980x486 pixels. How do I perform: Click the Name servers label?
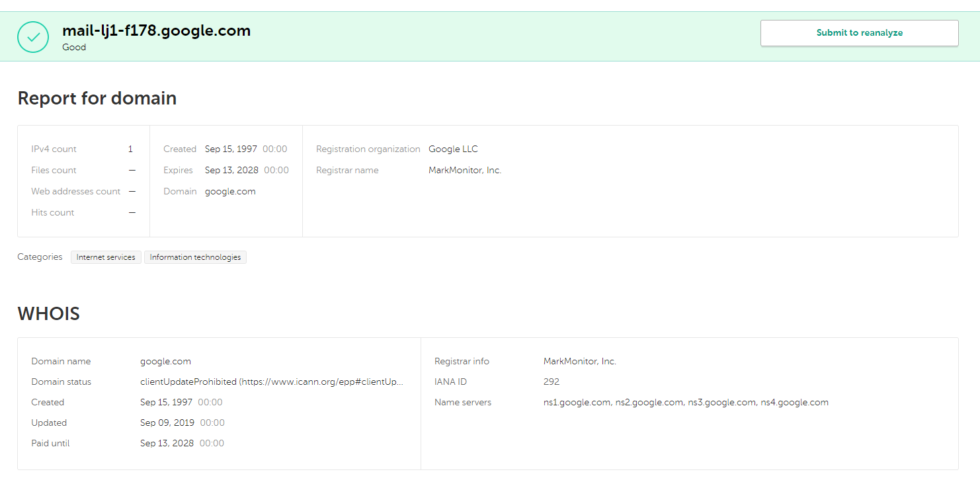pos(463,403)
